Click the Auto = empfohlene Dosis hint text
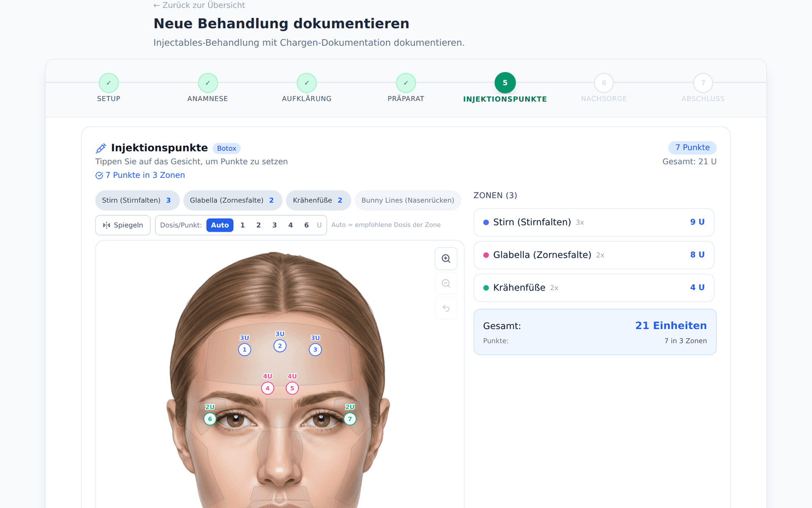 point(386,225)
